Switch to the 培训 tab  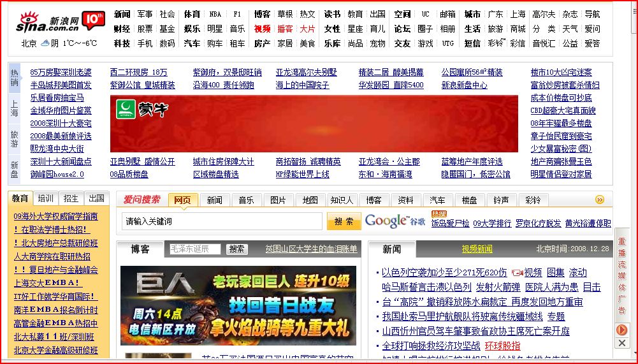46,198
